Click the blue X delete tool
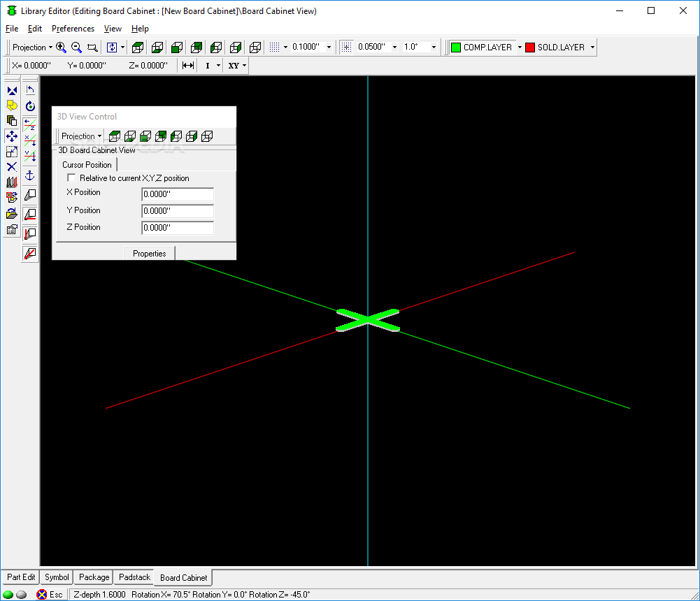700x601 pixels. pos(12,167)
